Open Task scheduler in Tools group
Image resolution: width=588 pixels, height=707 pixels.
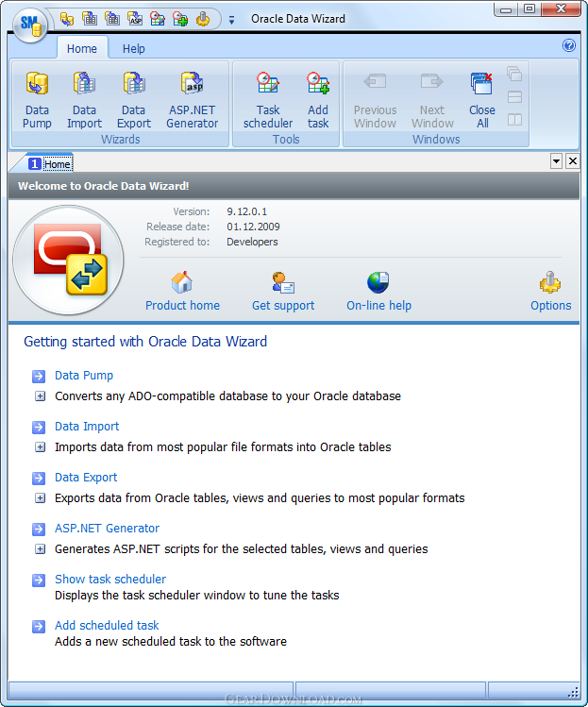(268, 100)
